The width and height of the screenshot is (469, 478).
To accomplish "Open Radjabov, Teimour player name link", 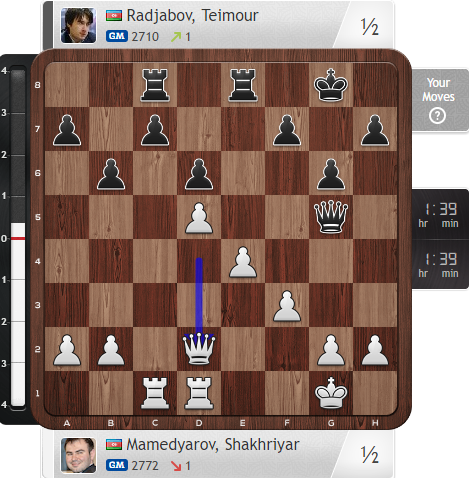I will [x=192, y=15].
